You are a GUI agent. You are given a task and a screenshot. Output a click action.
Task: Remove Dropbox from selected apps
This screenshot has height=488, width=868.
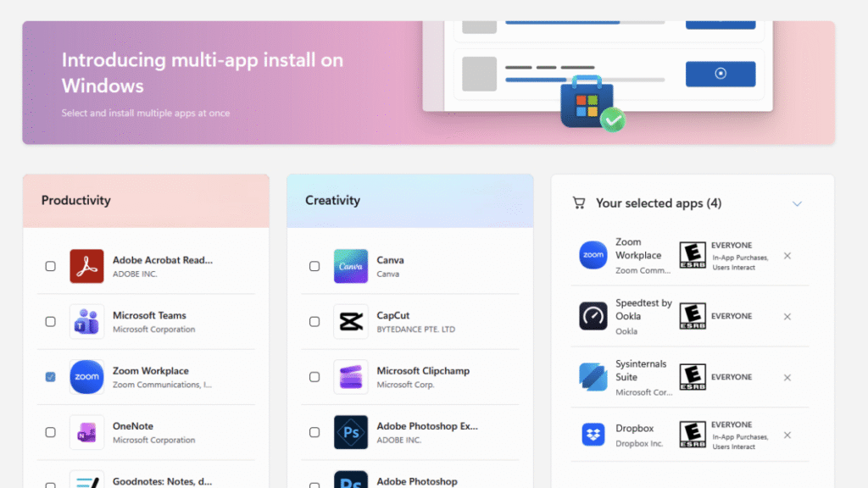(787, 435)
